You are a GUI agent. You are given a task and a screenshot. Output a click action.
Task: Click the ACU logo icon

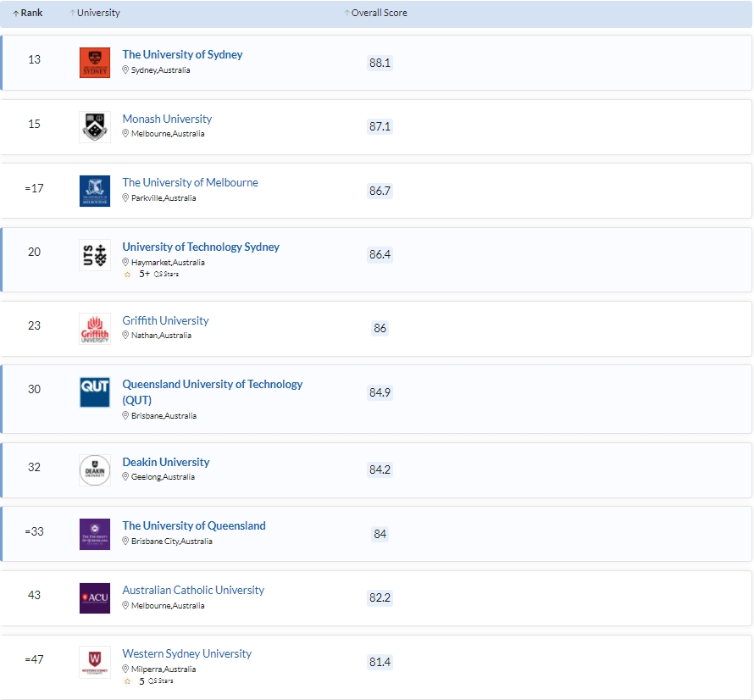94,597
